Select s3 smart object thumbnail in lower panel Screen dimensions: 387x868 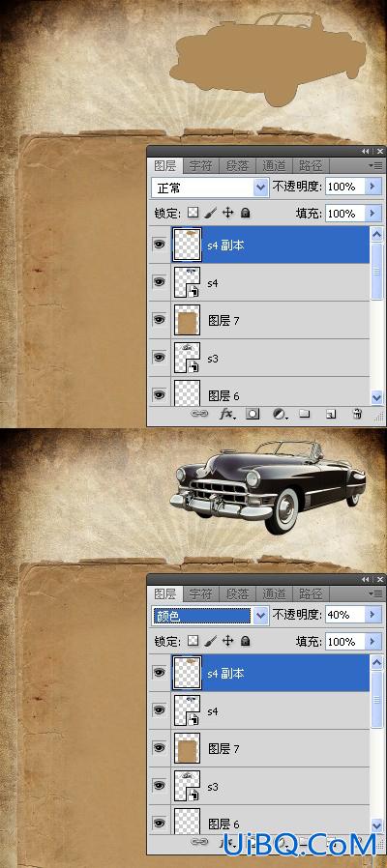tap(188, 786)
